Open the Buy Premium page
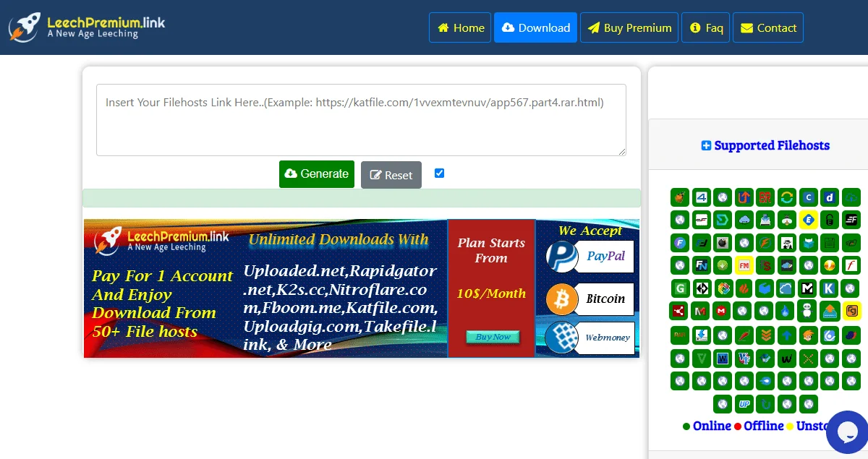This screenshot has width=868, height=459. (x=629, y=27)
